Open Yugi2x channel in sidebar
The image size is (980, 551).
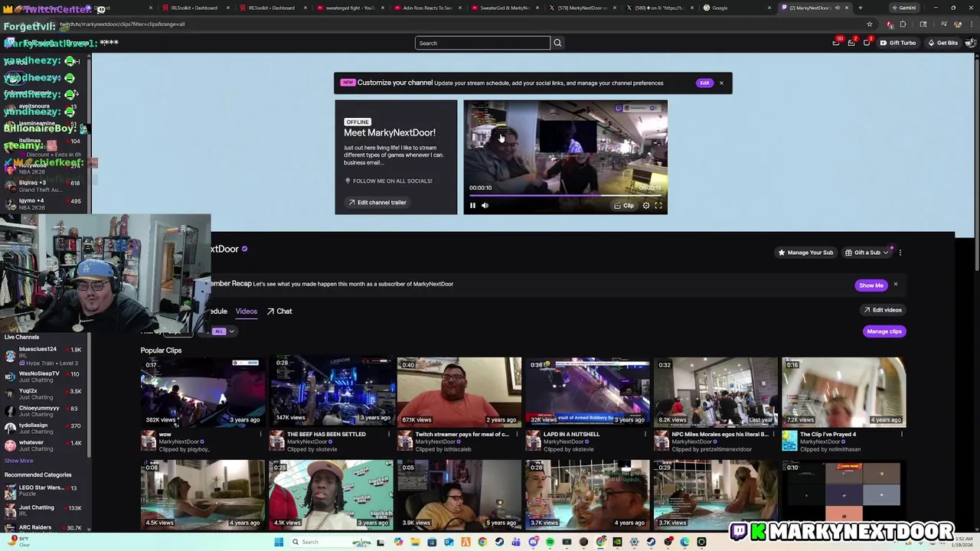coord(44,394)
